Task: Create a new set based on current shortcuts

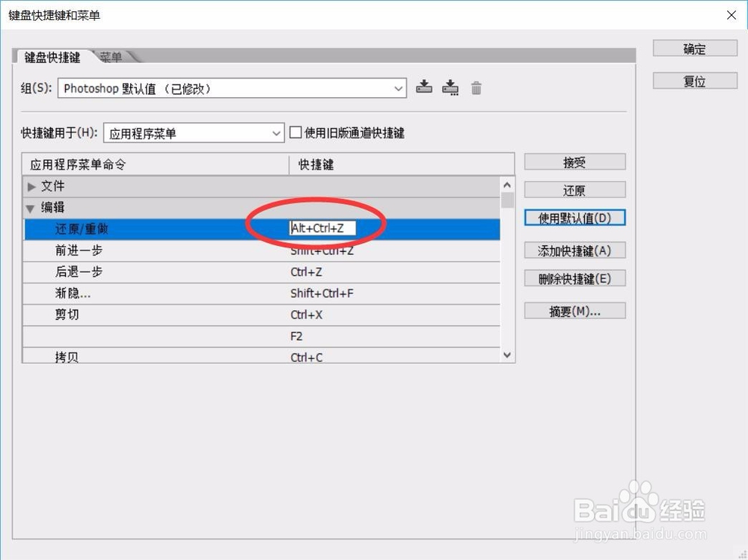Action: [450, 87]
